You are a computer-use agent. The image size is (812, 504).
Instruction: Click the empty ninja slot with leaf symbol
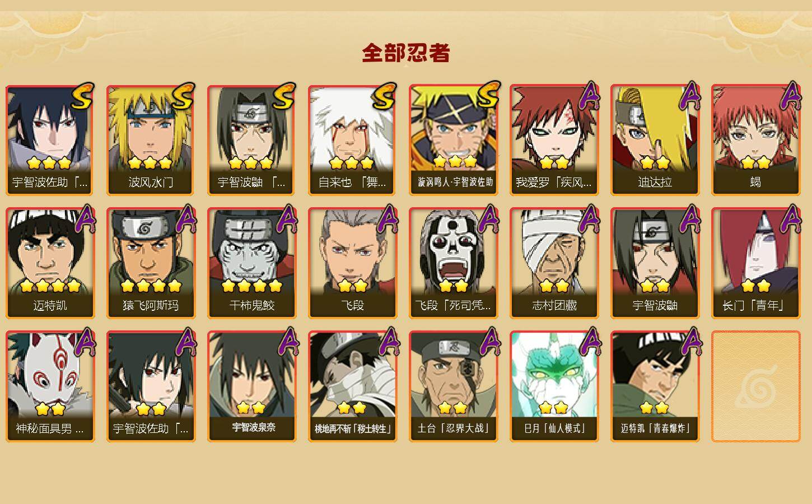click(755, 386)
